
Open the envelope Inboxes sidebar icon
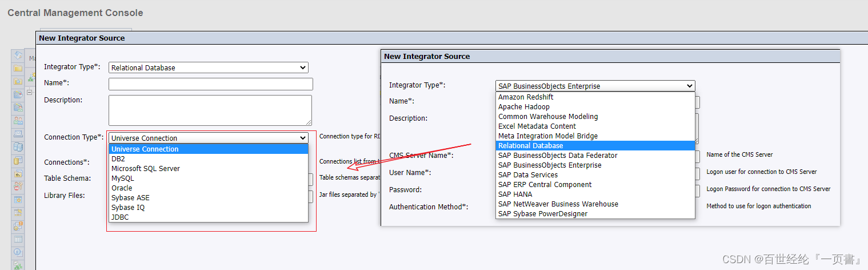(18, 134)
